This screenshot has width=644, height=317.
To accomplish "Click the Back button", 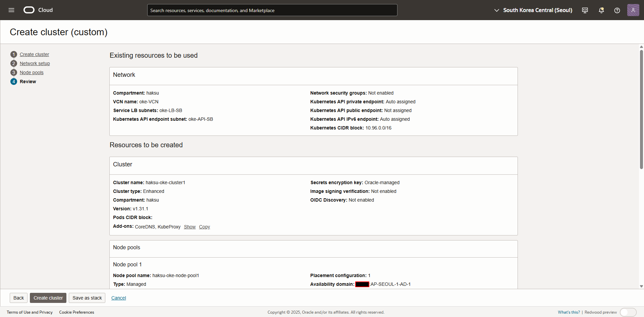I will [19, 298].
